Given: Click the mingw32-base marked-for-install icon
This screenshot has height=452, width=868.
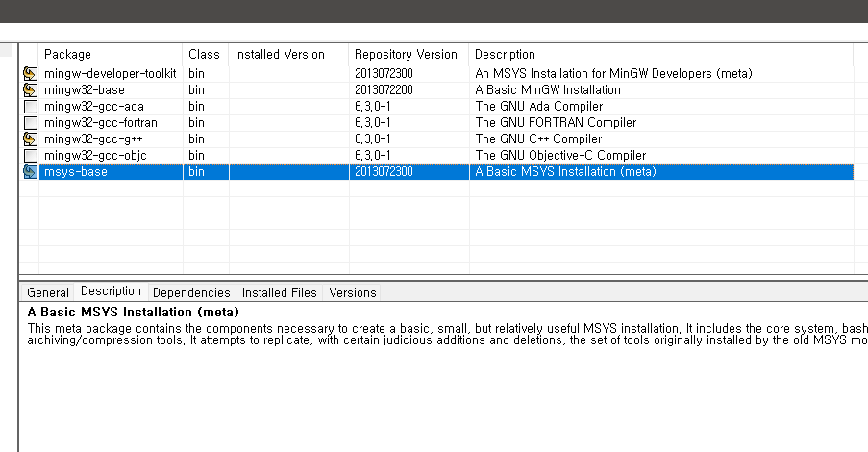Looking at the screenshot, I should pyautogui.click(x=31, y=89).
